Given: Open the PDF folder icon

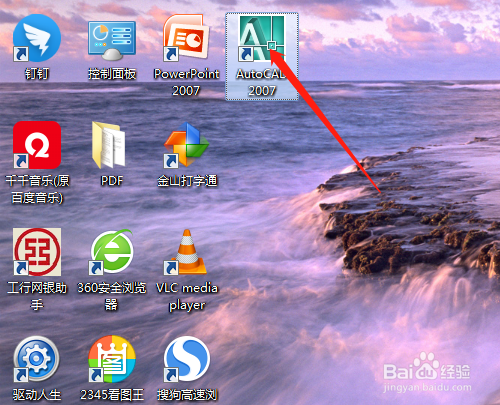Looking at the screenshot, I should pyautogui.click(x=109, y=145).
